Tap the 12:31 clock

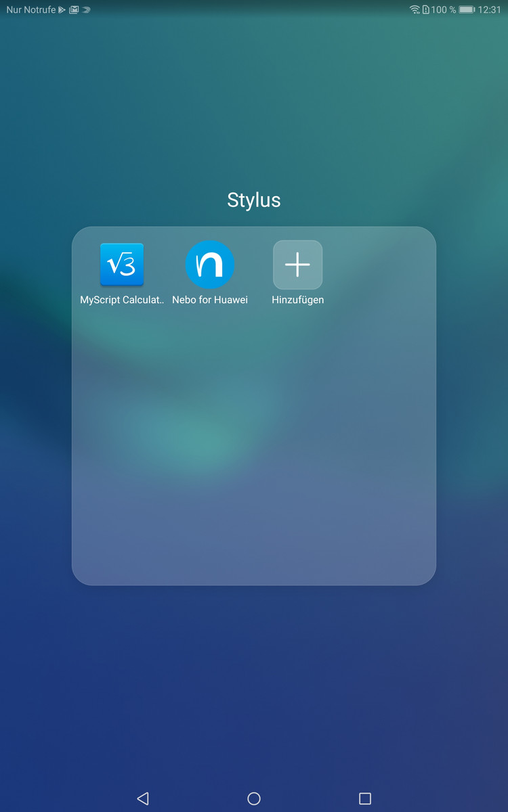coord(490,9)
